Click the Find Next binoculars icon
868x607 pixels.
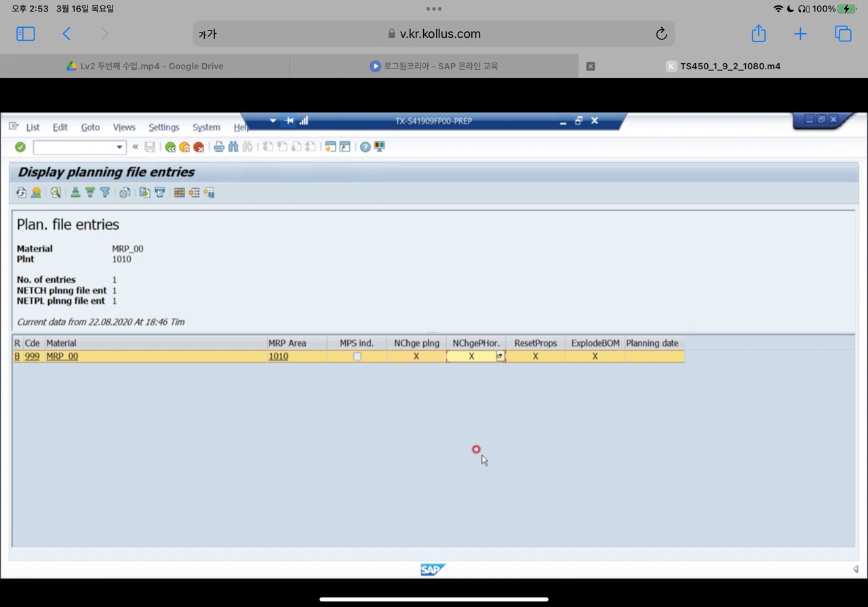(248, 147)
